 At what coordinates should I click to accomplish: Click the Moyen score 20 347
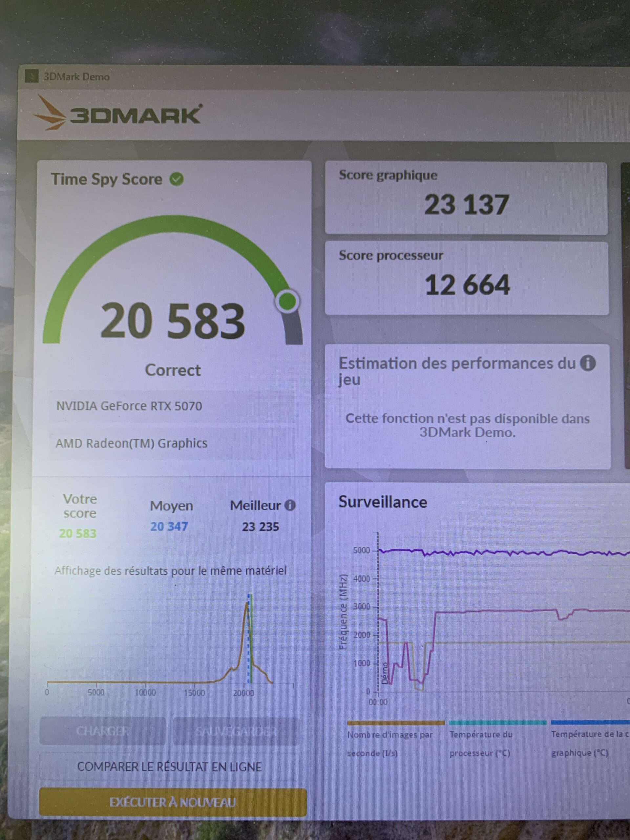169,526
